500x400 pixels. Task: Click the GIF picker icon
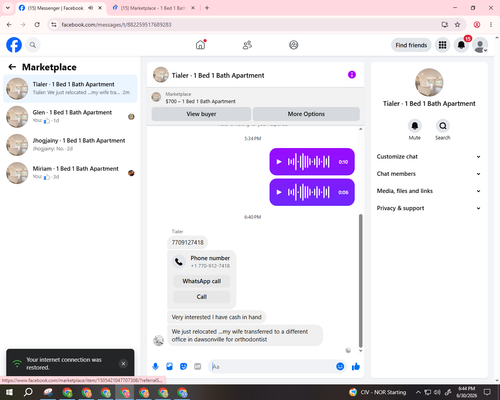[198, 367]
